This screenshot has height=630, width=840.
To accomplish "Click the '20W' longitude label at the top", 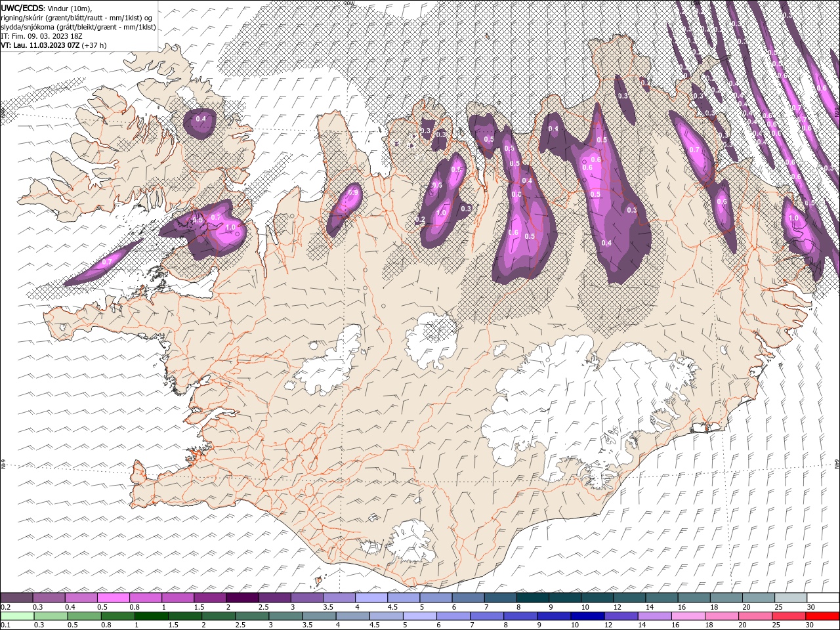I will point(348,3).
